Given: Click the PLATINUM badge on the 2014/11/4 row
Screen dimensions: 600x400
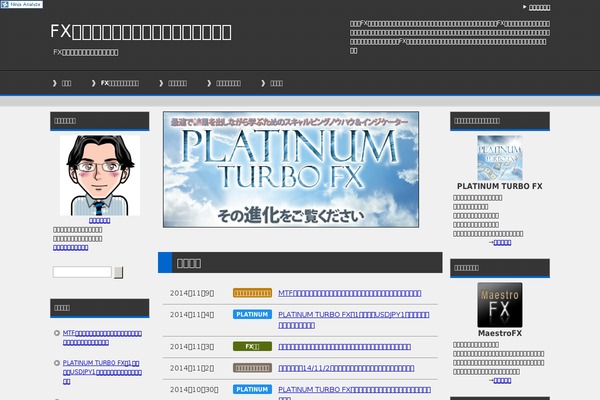Looking at the screenshot, I should click(x=253, y=314).
